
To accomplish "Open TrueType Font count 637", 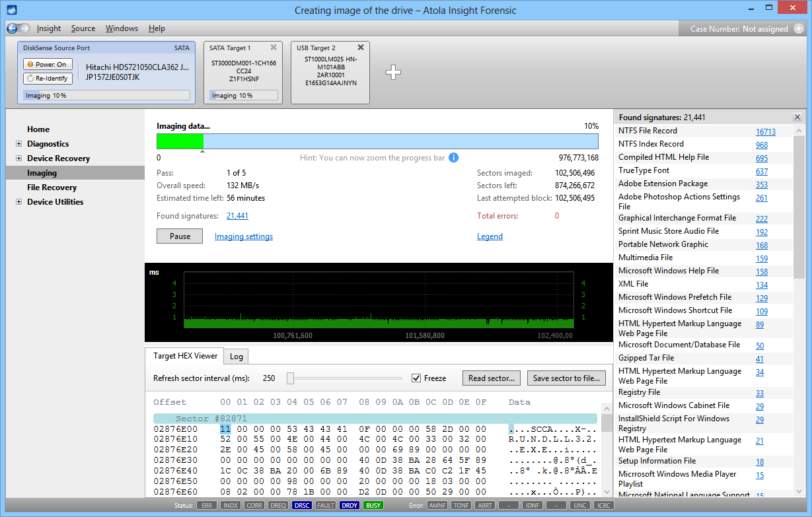I will point(762,172).
